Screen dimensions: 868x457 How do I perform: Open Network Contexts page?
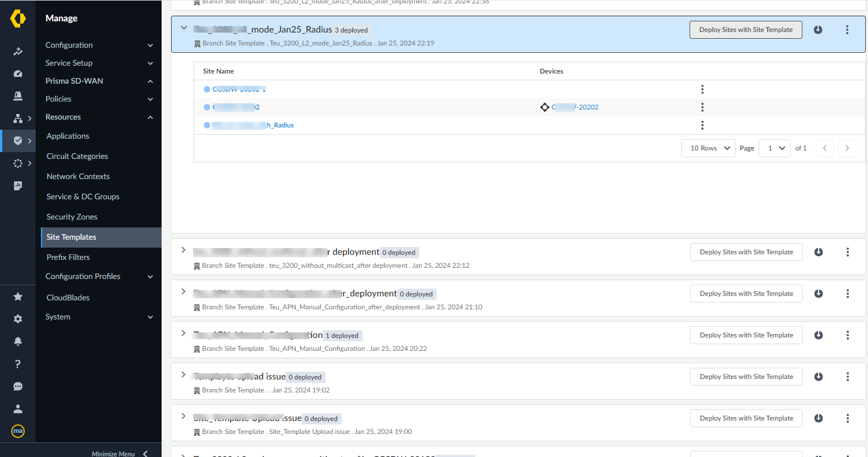[x=78, y=176]
